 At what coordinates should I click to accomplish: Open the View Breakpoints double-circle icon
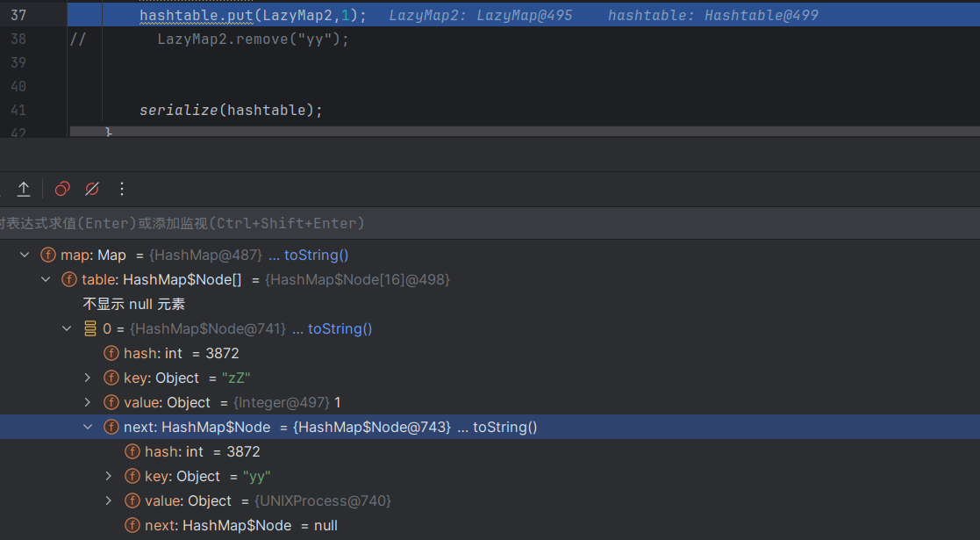coord(62,189)
